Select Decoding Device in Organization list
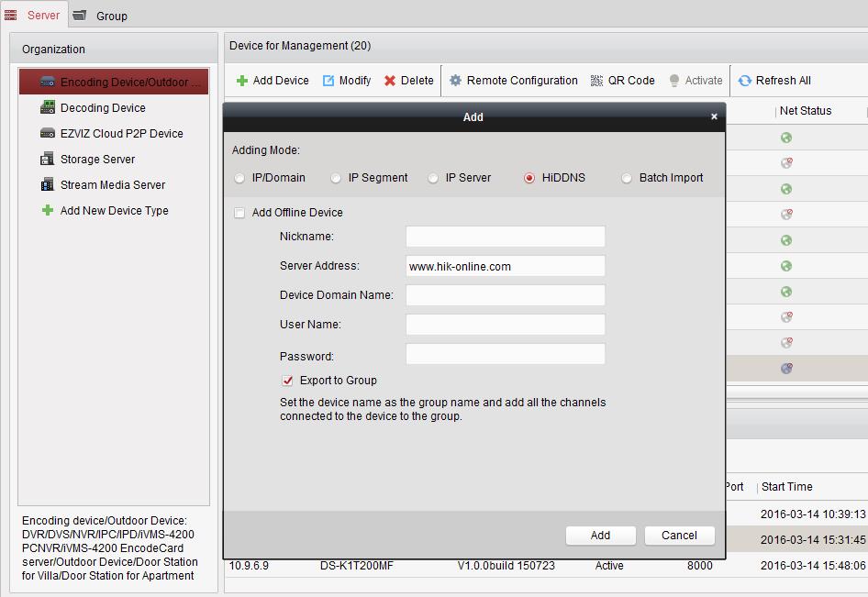The height and width of the screenshot is (597, 868). tap(103, 108)
